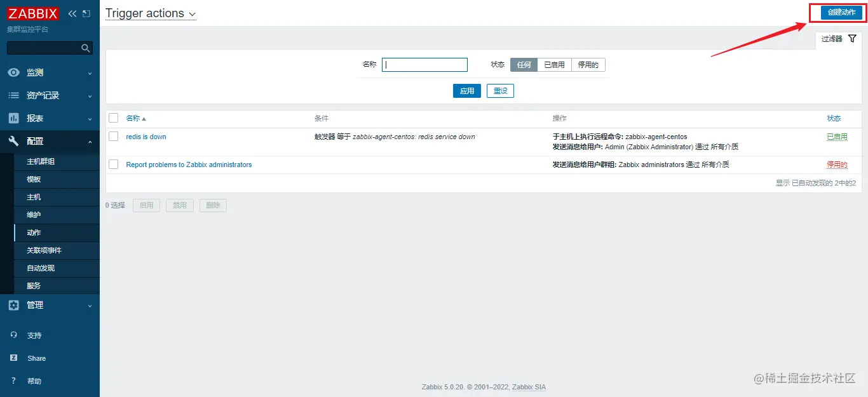
Task: Open the 主机群组 submenu item
Action: pyautogui.click(x=57, y=161)
